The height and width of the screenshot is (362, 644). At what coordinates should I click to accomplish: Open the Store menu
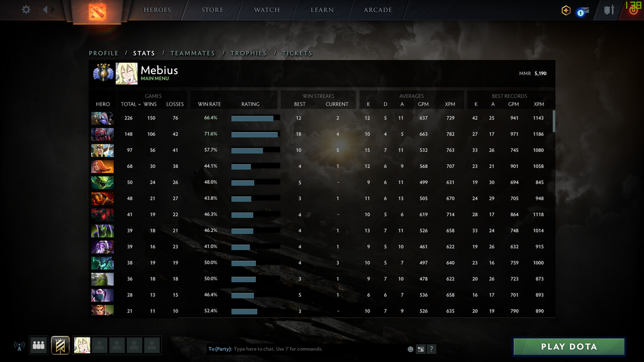coord(213,10)
